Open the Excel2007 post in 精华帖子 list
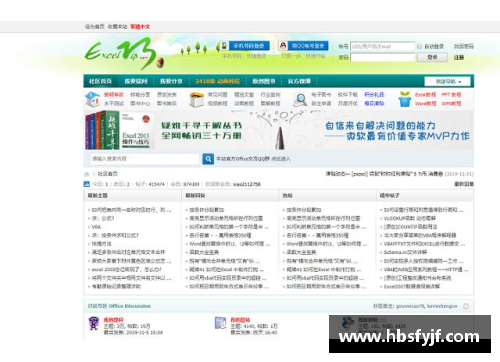 412,286
